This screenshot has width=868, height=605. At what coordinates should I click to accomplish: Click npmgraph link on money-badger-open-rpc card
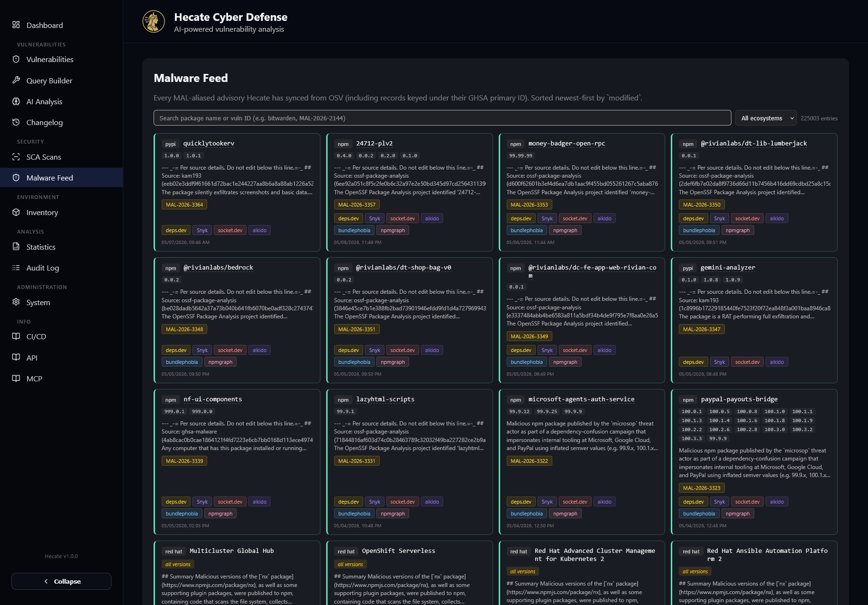(565, 230)
